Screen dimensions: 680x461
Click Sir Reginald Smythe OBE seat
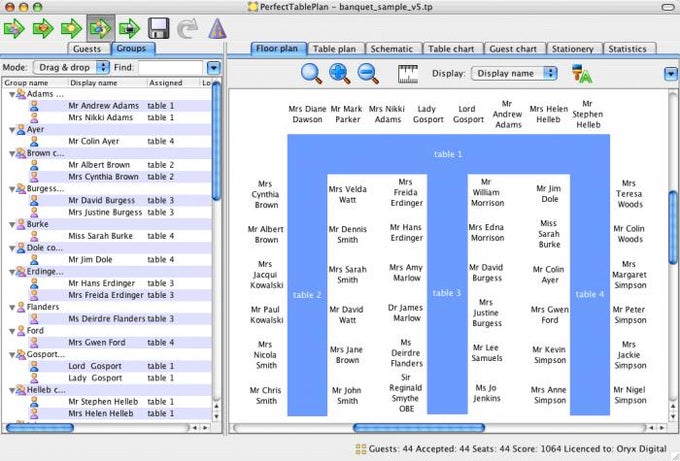(x=405, y=393)
